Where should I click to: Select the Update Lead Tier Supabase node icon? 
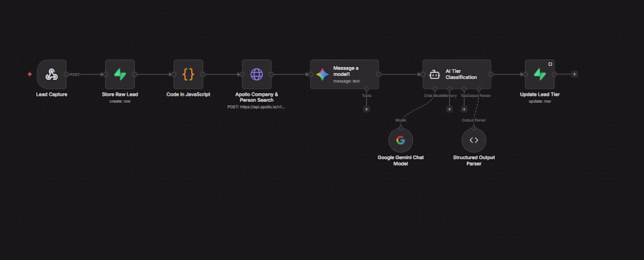tap(540, 74)
